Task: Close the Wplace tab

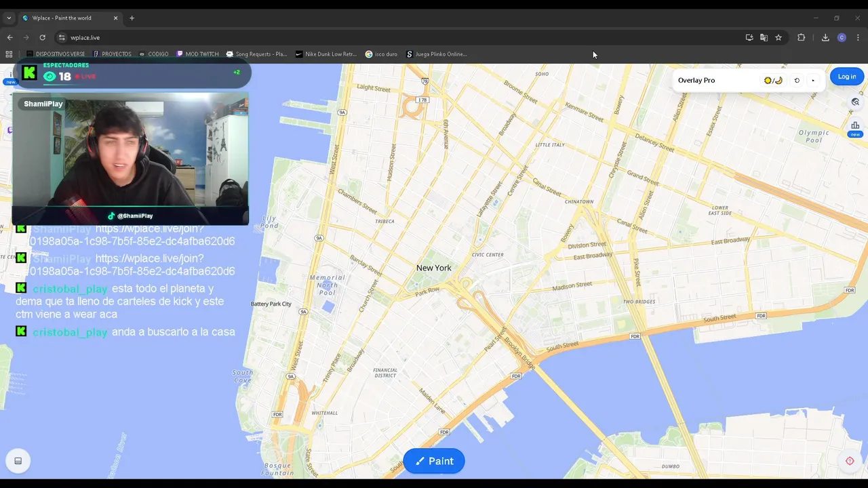Action: pos(115,18)
